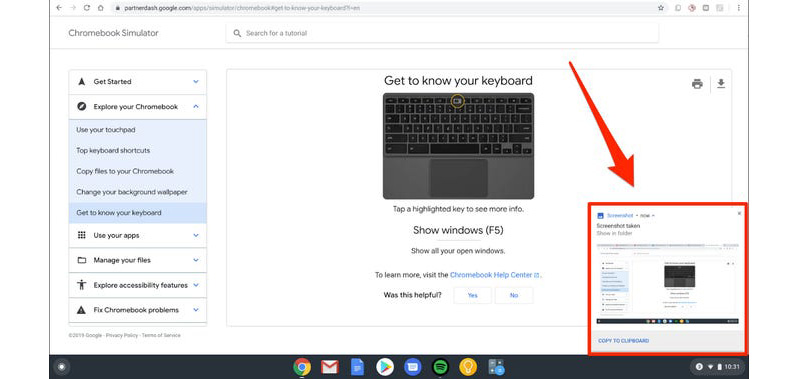Bookmark the page with the star icon
This screenshot has width=799, height=379.
click(661, 8)
